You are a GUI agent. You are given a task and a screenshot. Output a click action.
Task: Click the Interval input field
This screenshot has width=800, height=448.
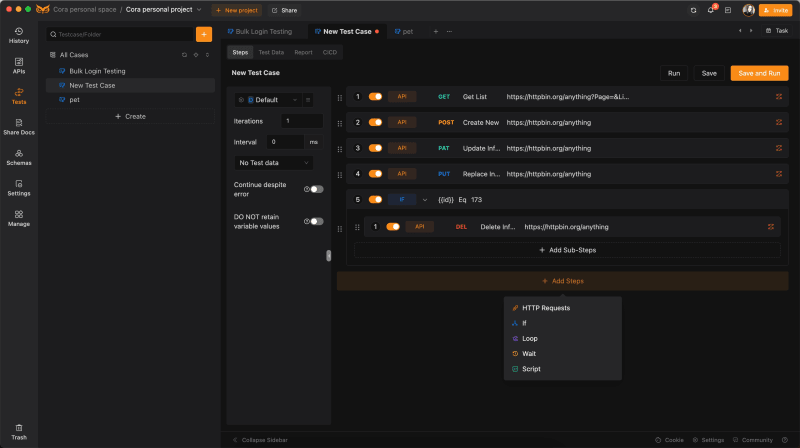(x=285, y=142)
